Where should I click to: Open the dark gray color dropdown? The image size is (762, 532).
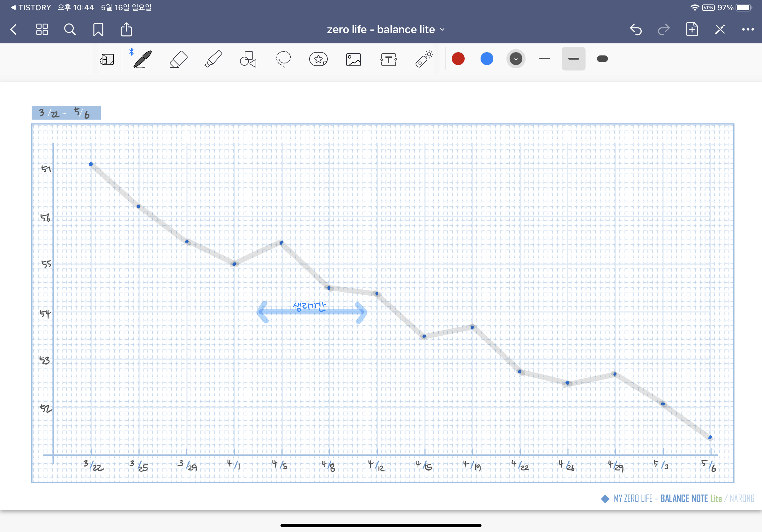(515, 59)
